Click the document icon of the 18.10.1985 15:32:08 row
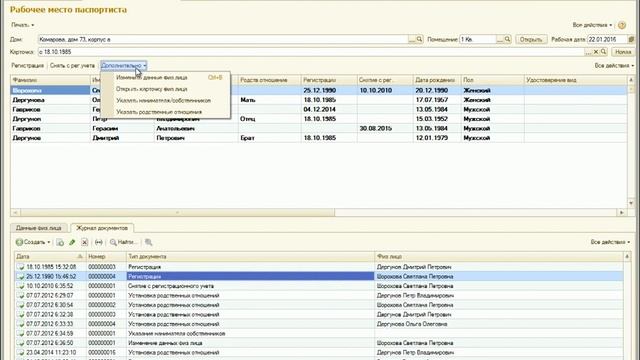The width and height of the screenshot is (640, 360). [21, 267]
